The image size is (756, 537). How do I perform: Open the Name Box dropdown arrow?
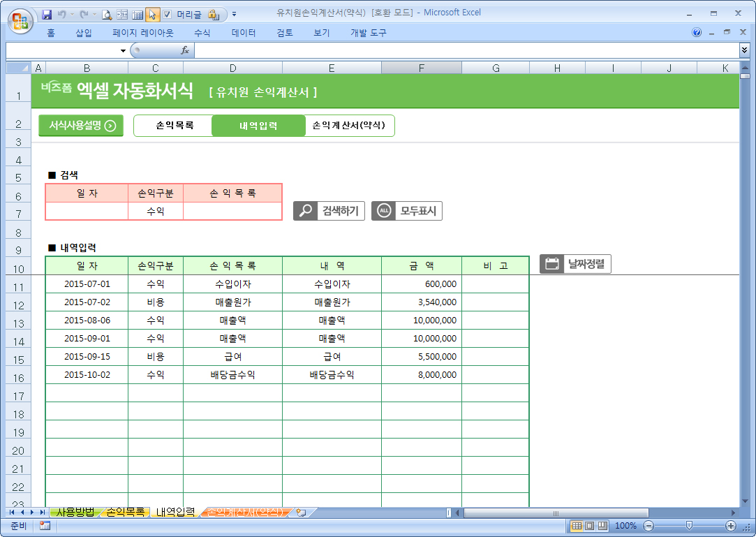click(x=123, y=50)
